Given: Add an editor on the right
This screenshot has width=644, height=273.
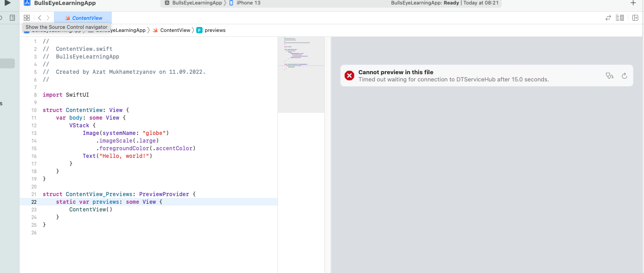Looking at the screenshot, I should point(635,18).
